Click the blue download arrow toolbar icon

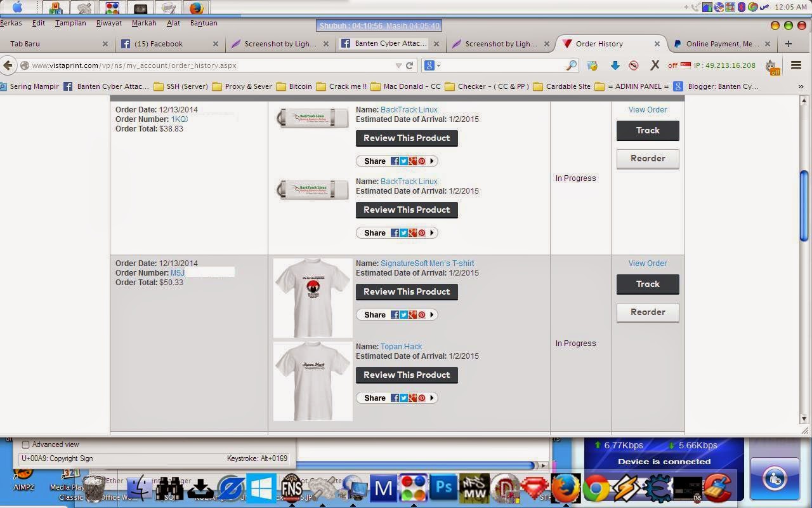615,65
